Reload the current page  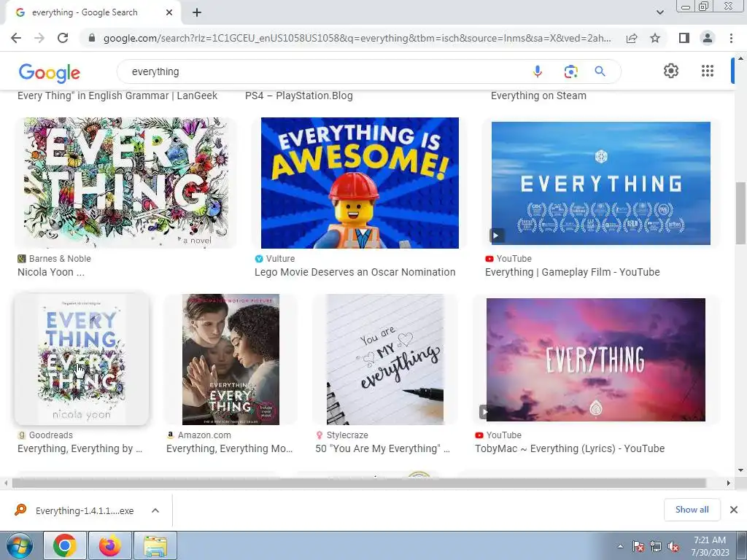(63, 38)
